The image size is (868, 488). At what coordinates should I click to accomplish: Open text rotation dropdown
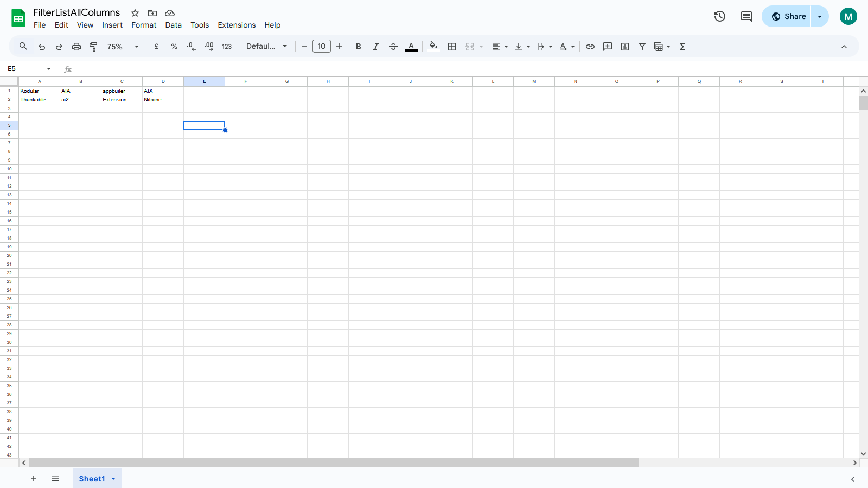coord(567,47)
